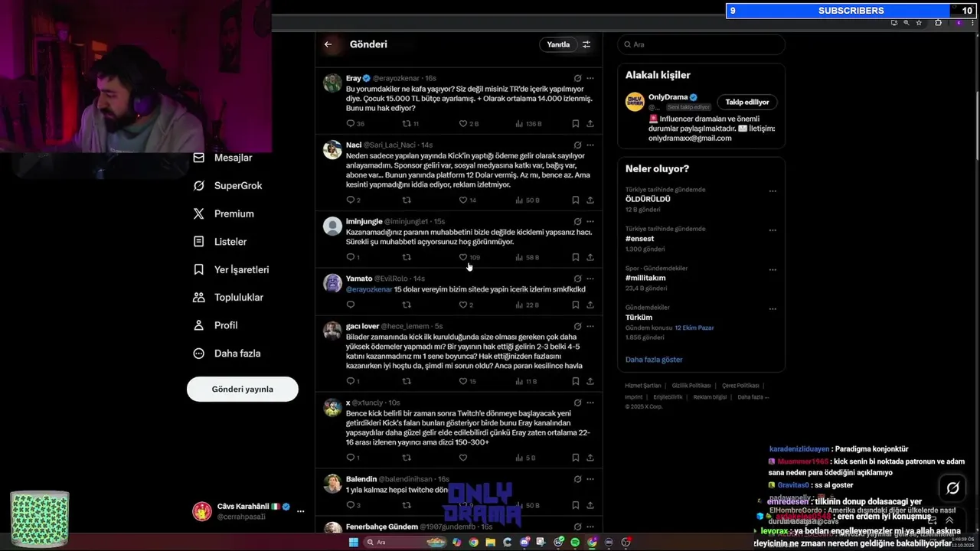This screenshot has height=551, width=980.
Task: Open more options on Yamato's post
Action: click(590, 279)
